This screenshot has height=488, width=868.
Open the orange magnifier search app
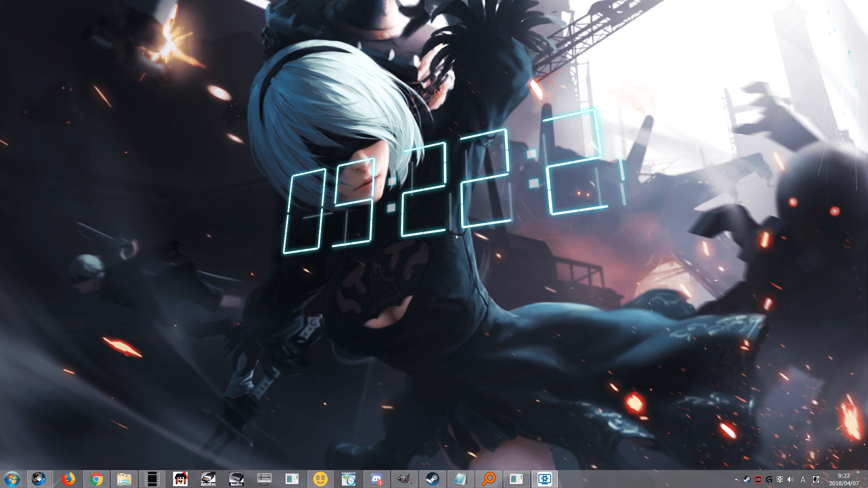coord(489,479)
